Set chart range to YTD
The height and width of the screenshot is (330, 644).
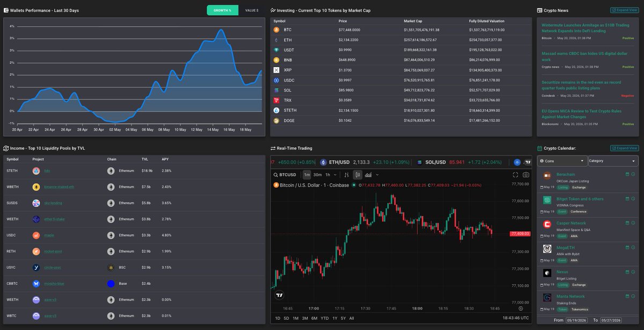tap(325, 318)
